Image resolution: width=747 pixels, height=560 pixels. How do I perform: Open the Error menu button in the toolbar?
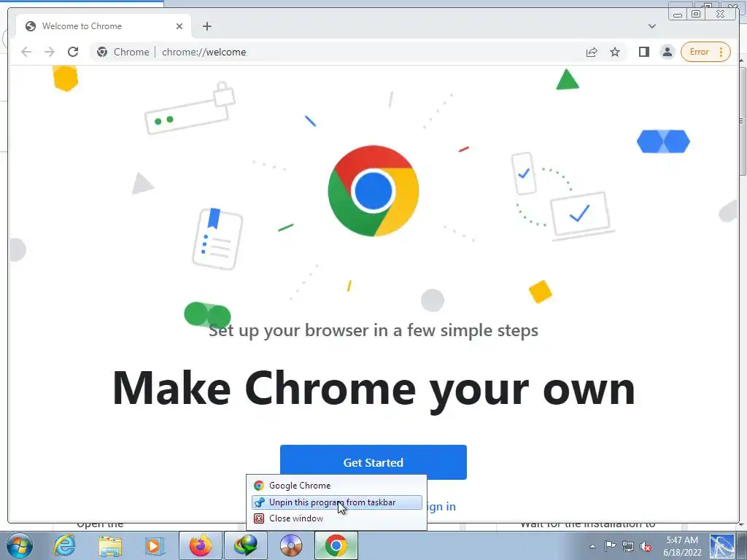(705, 52)
